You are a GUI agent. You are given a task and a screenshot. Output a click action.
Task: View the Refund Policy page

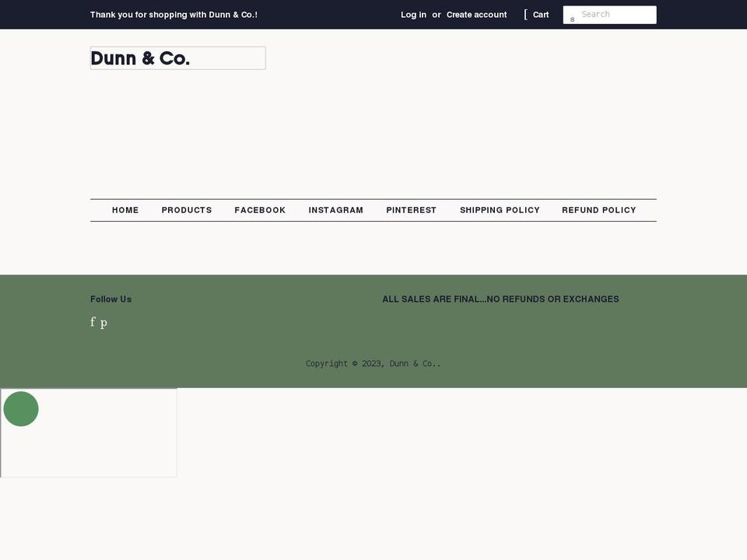(x=599, y=210)
